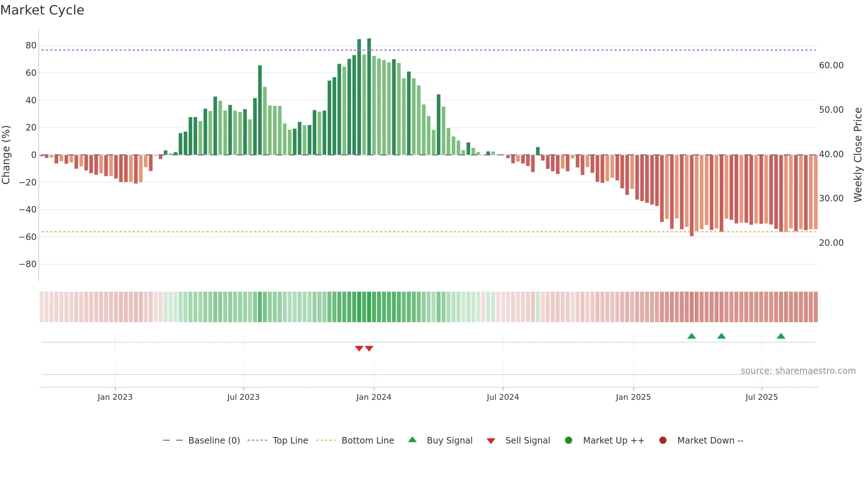Toggle the Market Down -- legend entry
The height and width of the screenshot is (488, 868).
pos(701,440)
